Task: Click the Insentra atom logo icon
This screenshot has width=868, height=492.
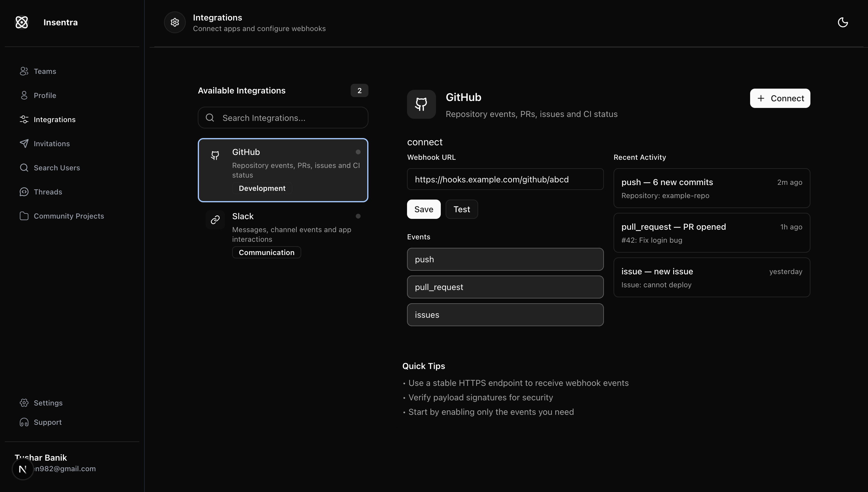Action: pos(22,22)
